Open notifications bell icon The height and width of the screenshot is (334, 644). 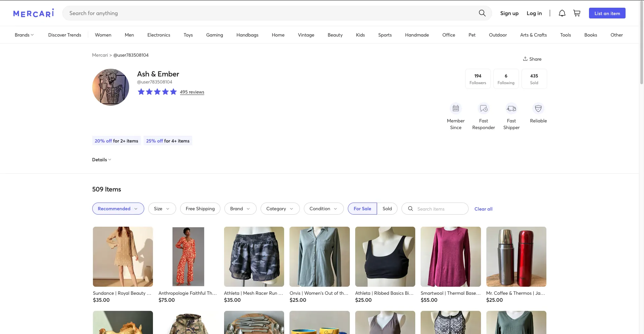pyautogui.click(x=562, y=13)
